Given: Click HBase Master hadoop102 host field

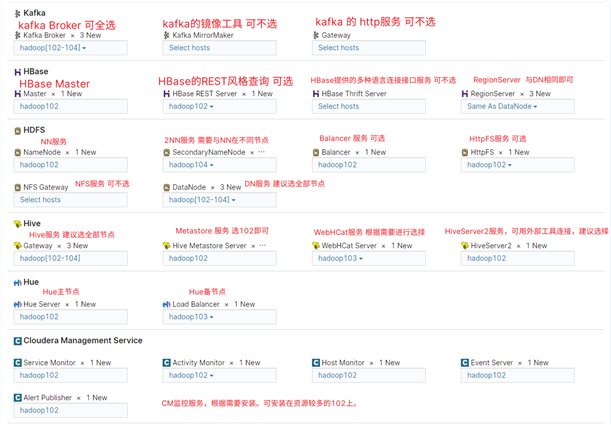Looking at the screenshot, I should coord(71,106).
